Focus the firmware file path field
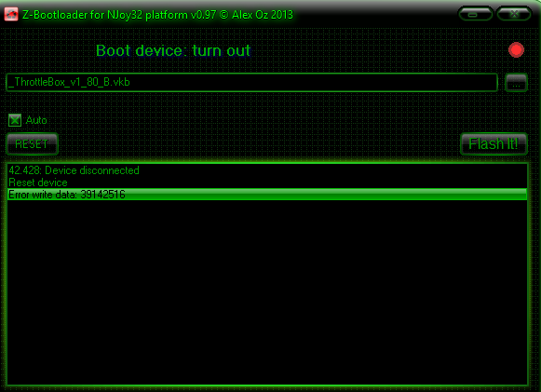 point(251,83)
